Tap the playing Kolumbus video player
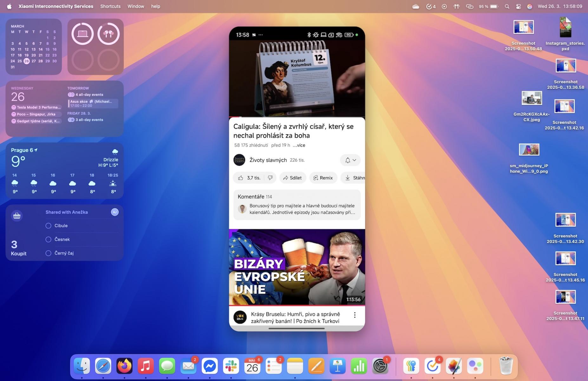This screenshot has height=381, width=588. point(297,78)
